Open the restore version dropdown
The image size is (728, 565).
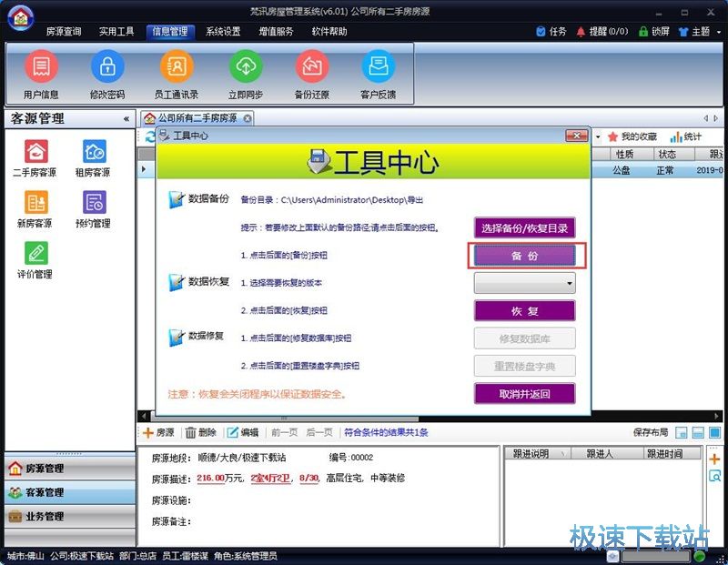point(525,283)
